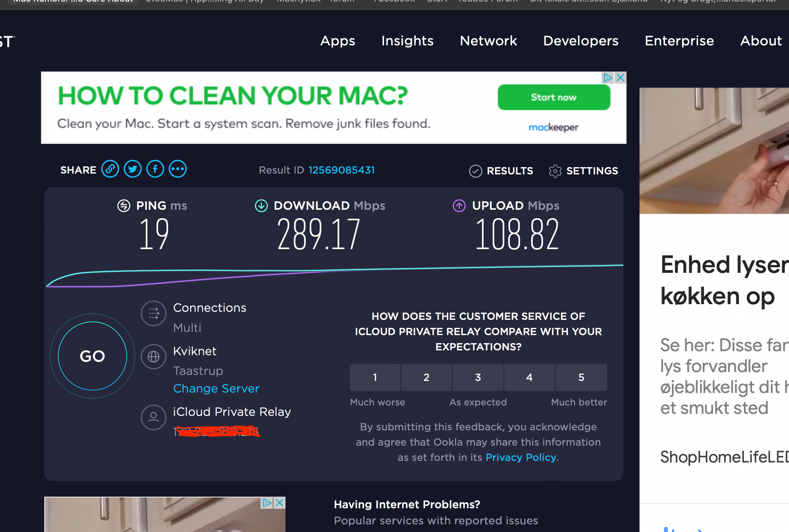This screenshot has height=532, width=789.
Task: Click the Change Server link
Action: coord(216,389)
